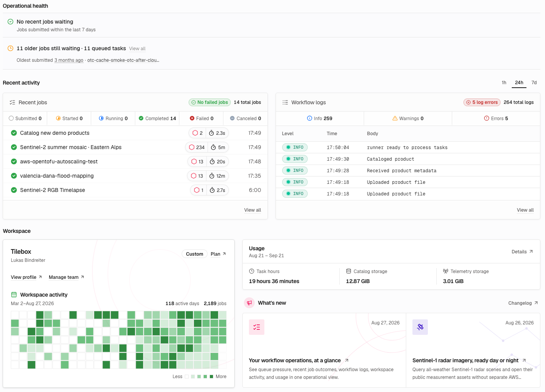
Task: Click the Level column header in logs
Action: pos(288,134)
